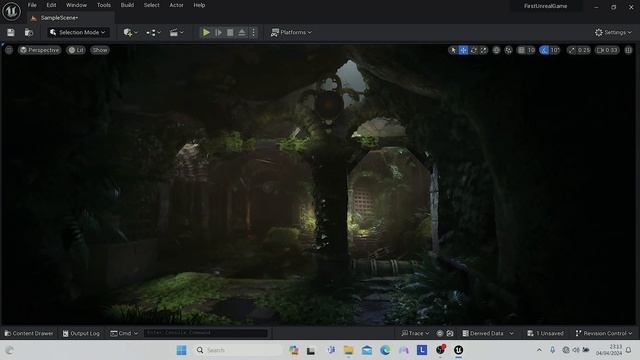Open the play mode options three-dot menu

click(x=253, y=32)
